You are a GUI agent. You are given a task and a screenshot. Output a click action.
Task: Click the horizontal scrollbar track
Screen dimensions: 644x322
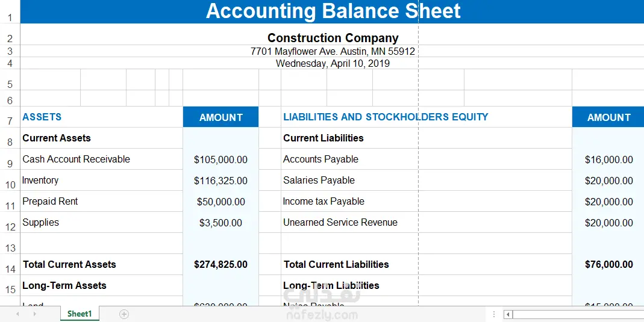pyautogui.click(x=578, y=315)
